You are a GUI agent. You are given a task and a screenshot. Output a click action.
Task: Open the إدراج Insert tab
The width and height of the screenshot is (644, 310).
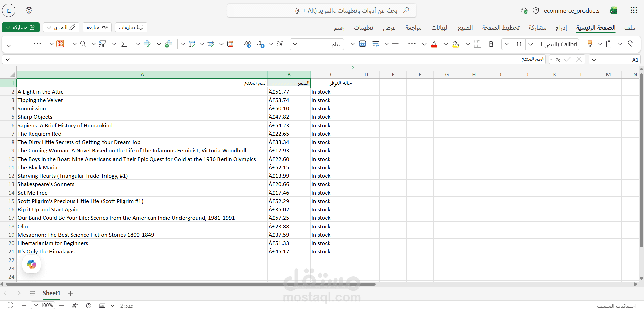[x=561, y=28]
